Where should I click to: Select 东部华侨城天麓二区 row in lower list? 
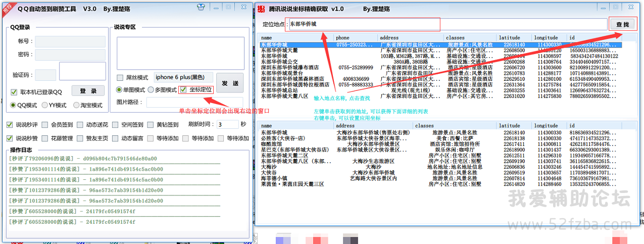[x=440, y=156]
